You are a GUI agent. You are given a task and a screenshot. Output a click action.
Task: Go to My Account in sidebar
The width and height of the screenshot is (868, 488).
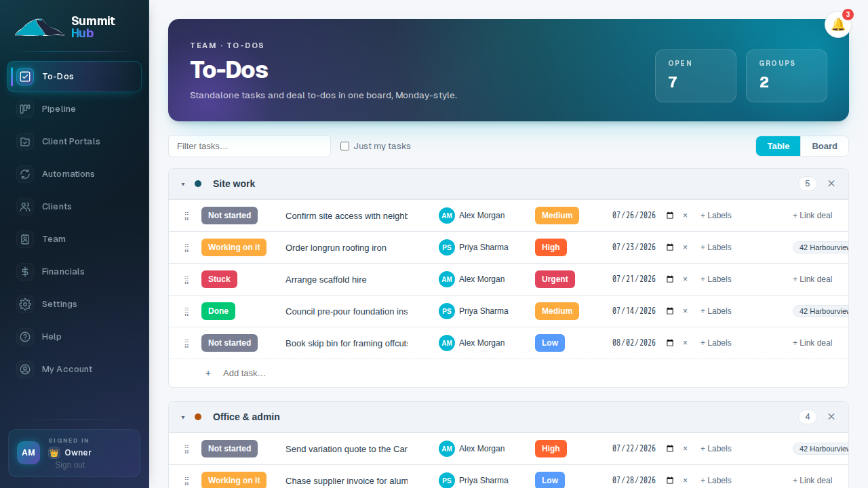coord(75,369)
